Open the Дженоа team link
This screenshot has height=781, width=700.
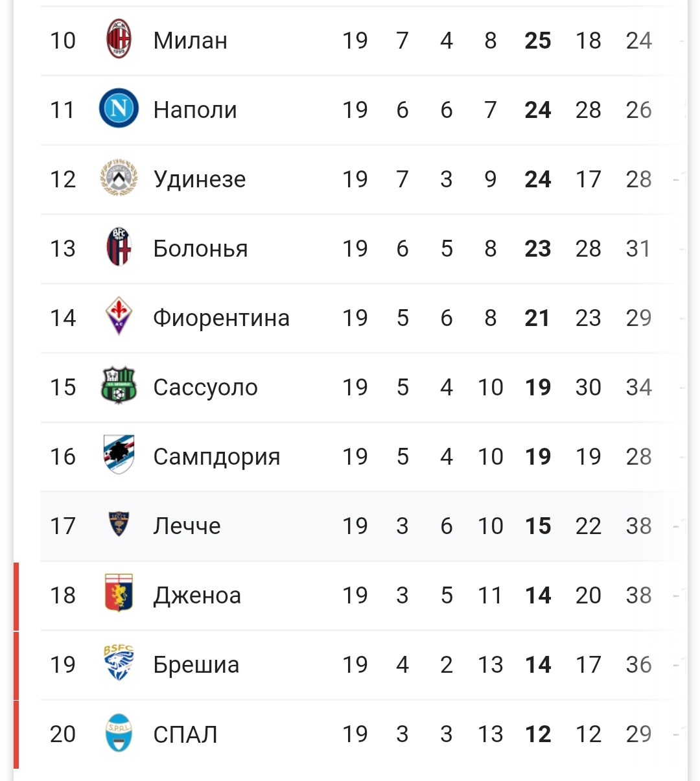pyautogui.click(x=198, y=596)
